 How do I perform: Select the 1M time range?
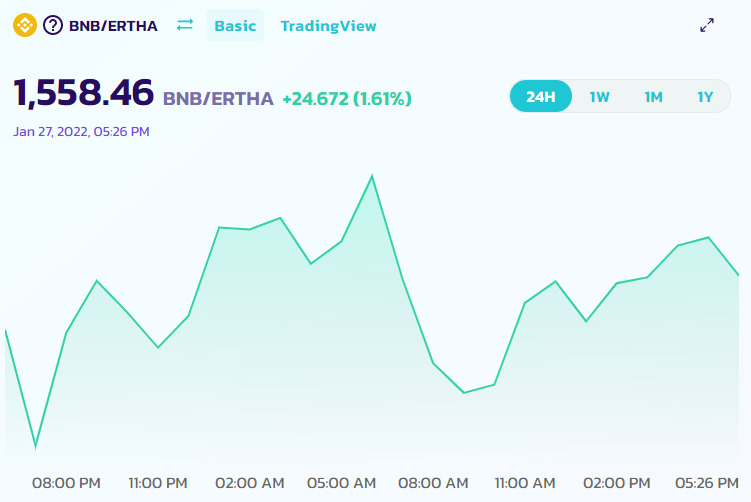653,97
